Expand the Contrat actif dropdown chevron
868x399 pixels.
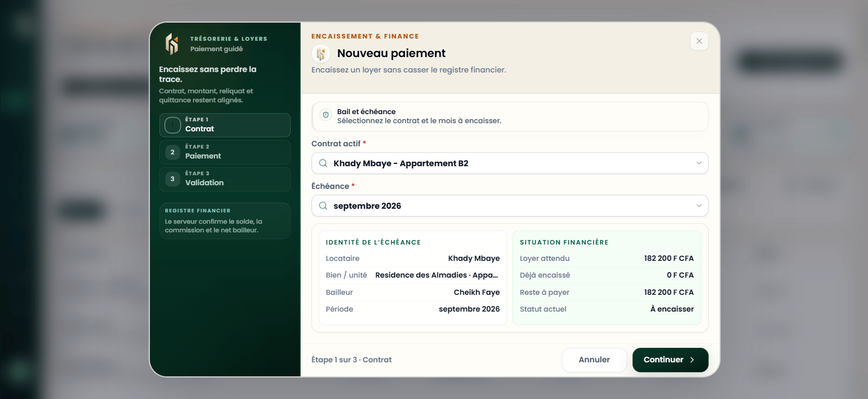point(699,163)
